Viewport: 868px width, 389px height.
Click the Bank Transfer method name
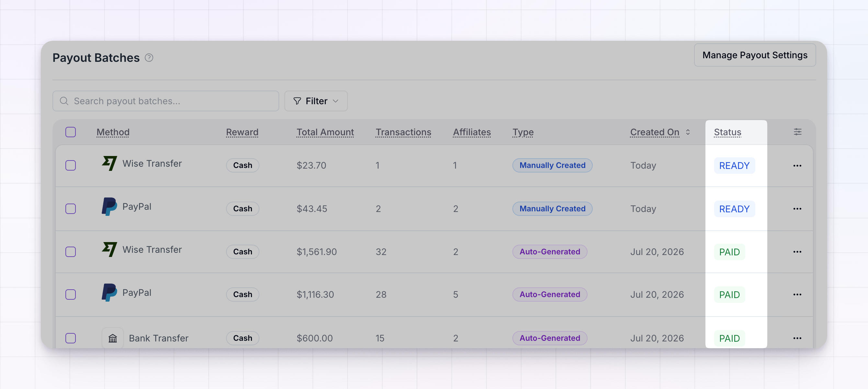pos(158,338)
